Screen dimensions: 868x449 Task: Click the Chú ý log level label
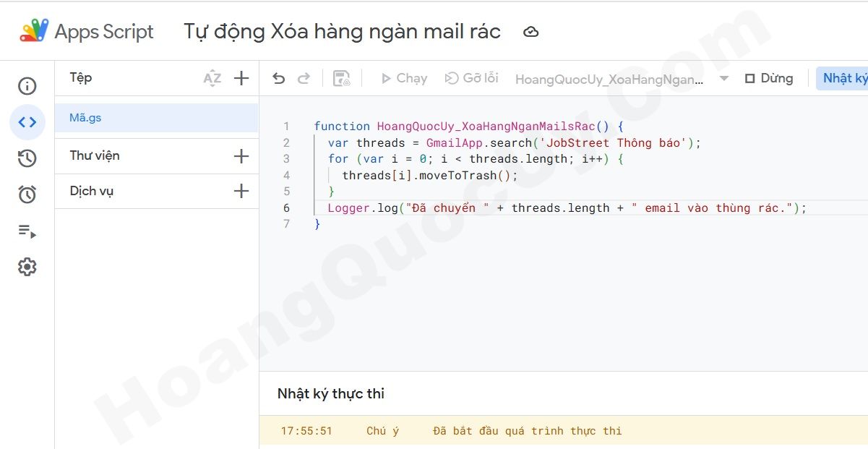(382, 431)
